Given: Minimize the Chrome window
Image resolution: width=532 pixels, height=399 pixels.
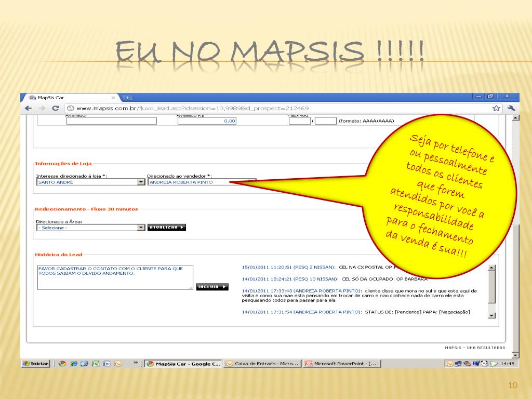Looking at the screenshot, I should 478,97.
